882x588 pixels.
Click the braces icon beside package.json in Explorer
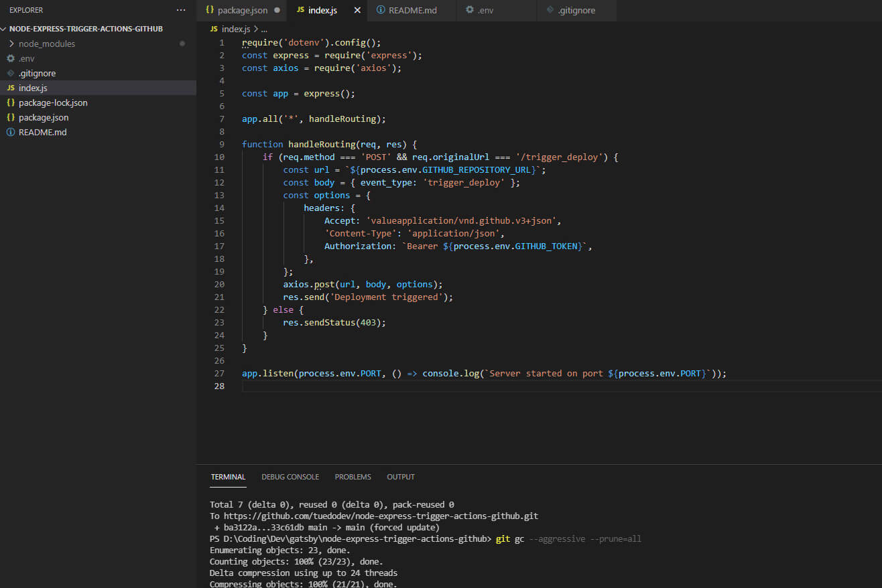[11, 117]
